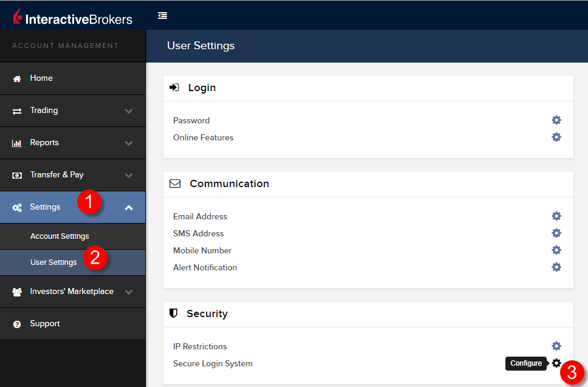The image size is (588, 387).
Task: Click the Secure Login System label
Action: coord(213,363)
